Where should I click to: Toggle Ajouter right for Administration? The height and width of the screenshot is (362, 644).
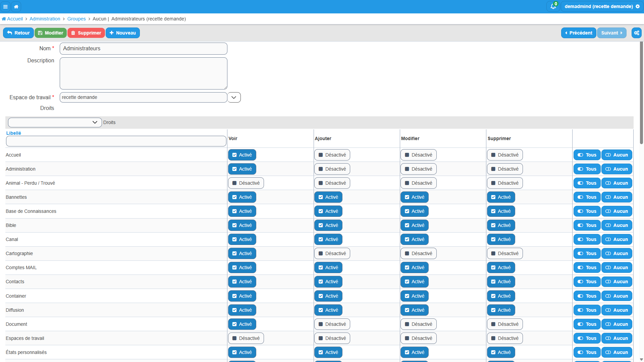pos(332,169)
